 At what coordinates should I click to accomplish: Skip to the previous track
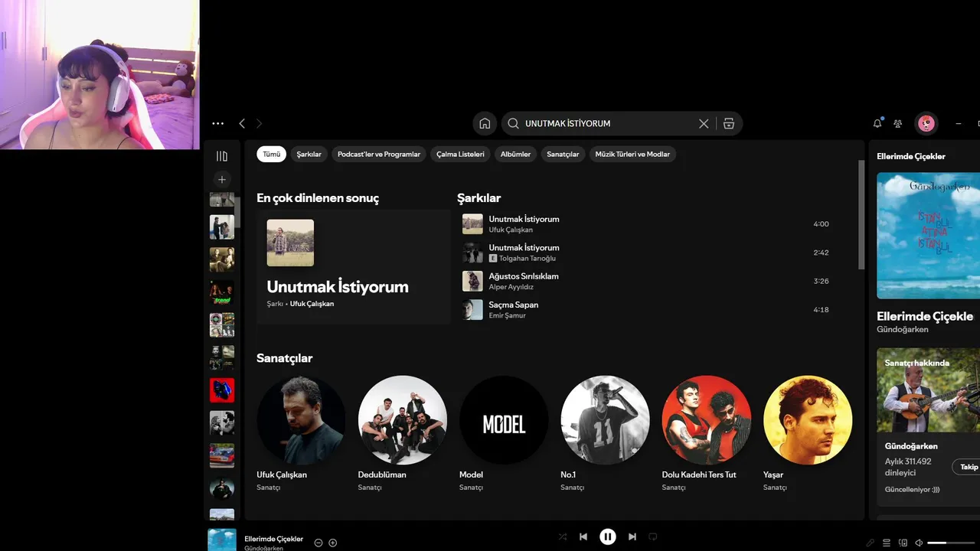click(583, 536)
